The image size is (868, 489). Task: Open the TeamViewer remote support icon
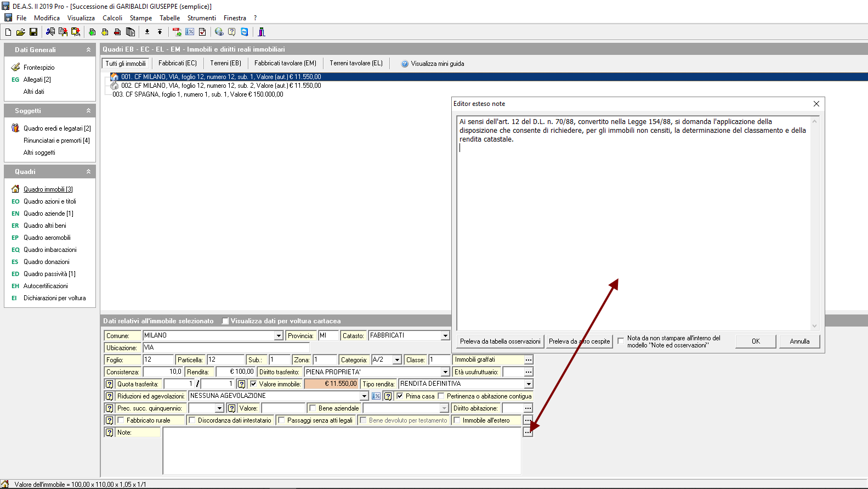(x=245, y=32)
